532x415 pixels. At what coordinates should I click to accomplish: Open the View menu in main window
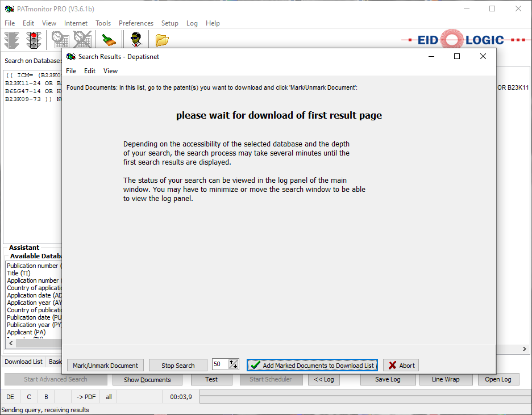point(49,23)
